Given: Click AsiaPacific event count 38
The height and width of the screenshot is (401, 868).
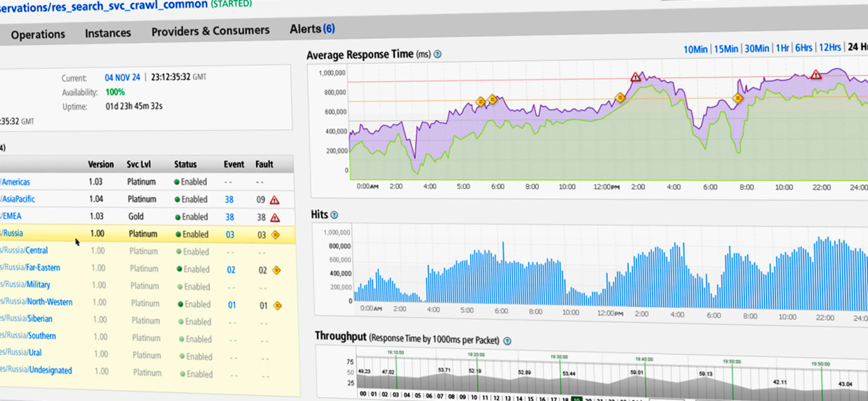Looking at the screenshot, I should tap(229, 199).
